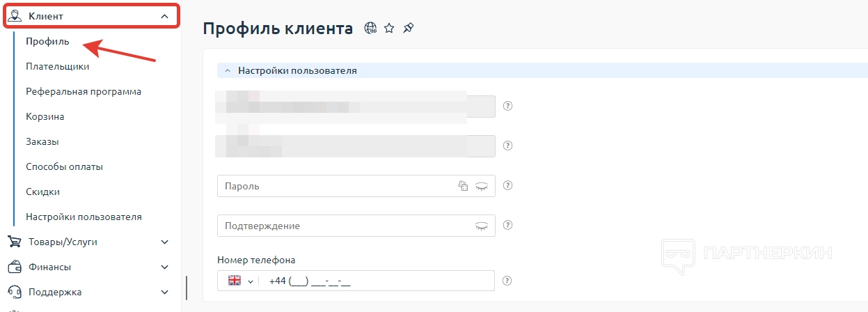The image size is (868, 312).
Task: Click help icon beside Подтверждение field
Action: [x=507, y=226]
